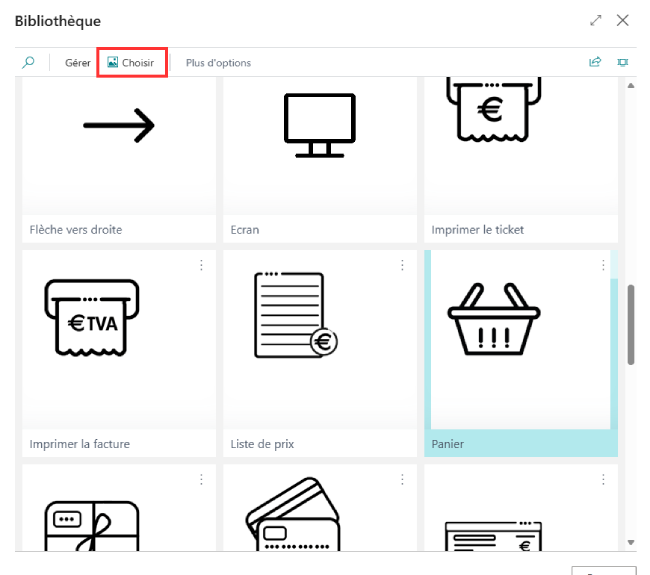
Task: Click the scrollbar down arrow
Action: click(631, 542)
